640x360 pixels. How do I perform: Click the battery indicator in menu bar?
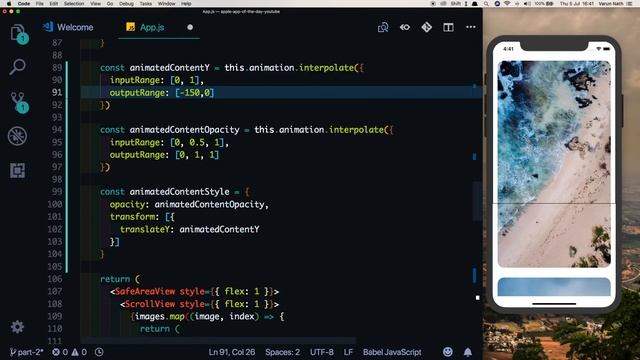tap(544, 3)
